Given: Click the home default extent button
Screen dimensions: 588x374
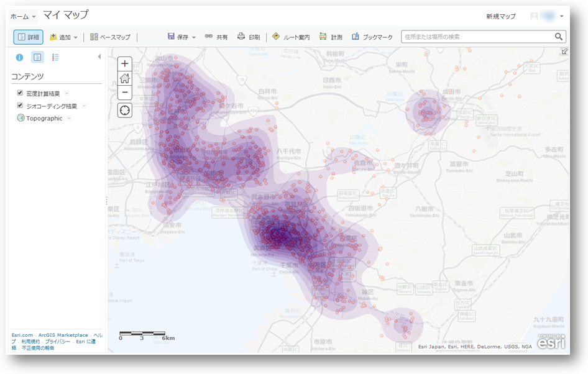Looking at the screenshot, I should click(x=125, y=78).
